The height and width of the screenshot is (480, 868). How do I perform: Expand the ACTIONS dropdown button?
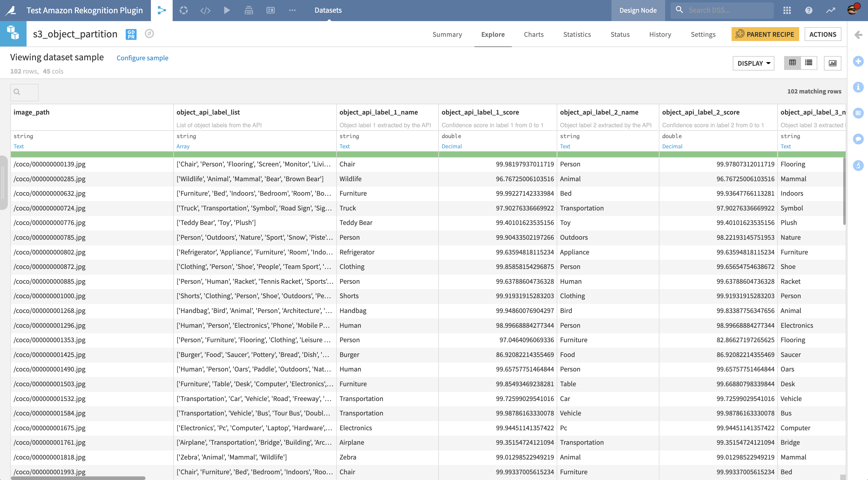(x=823, y=34)
